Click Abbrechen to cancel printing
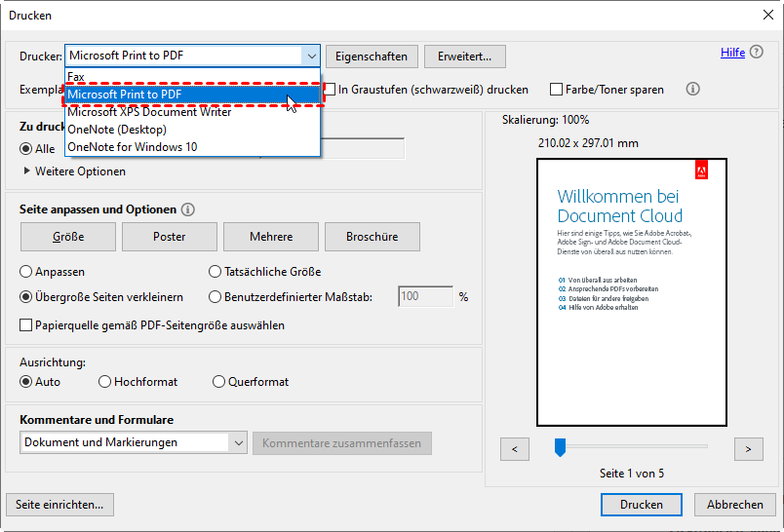 735,505
